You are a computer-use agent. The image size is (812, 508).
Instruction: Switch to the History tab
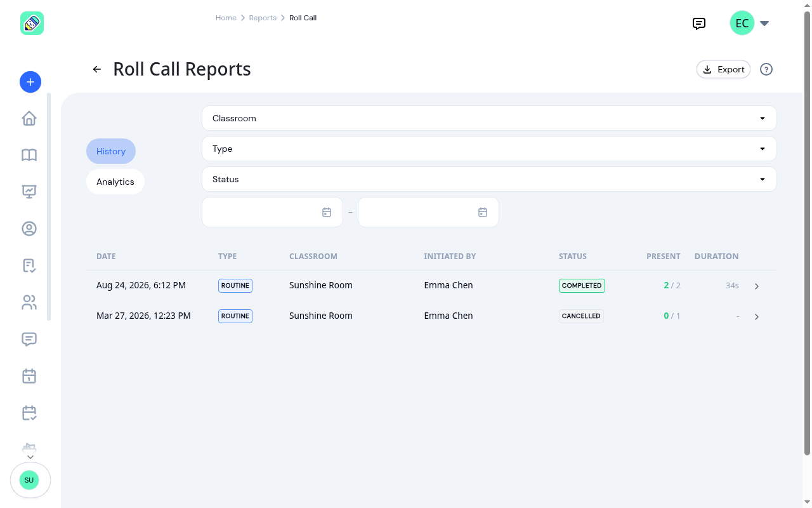pos(111,151)
